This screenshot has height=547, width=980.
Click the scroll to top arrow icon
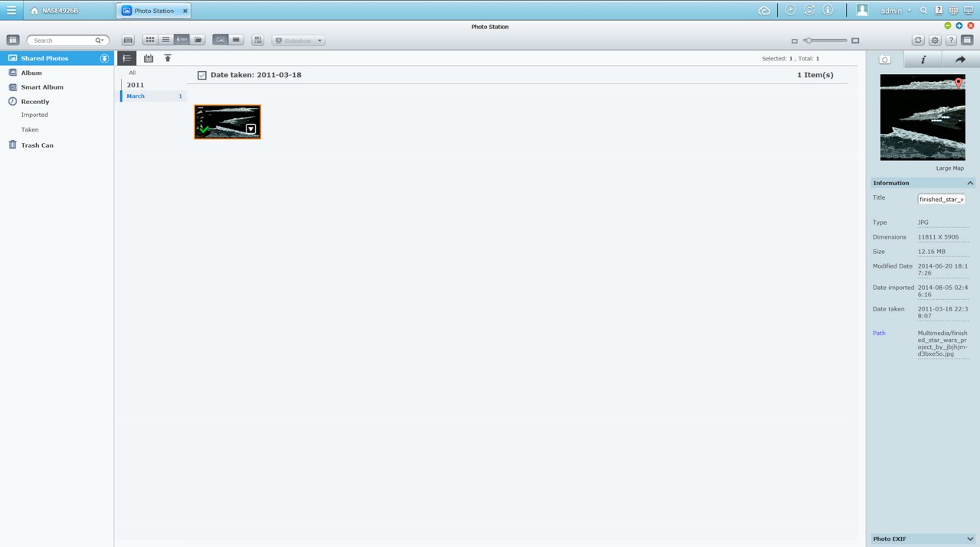168,58
